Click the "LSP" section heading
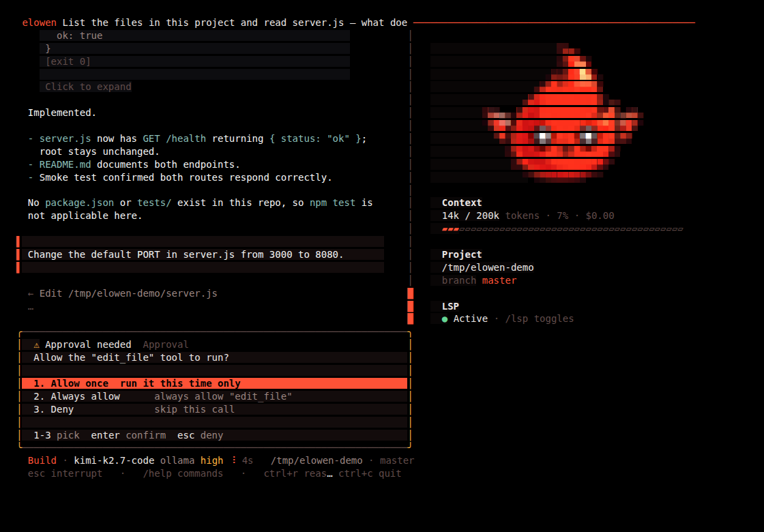764x532 pixels. pyautogui.click(x=451, y=306)
